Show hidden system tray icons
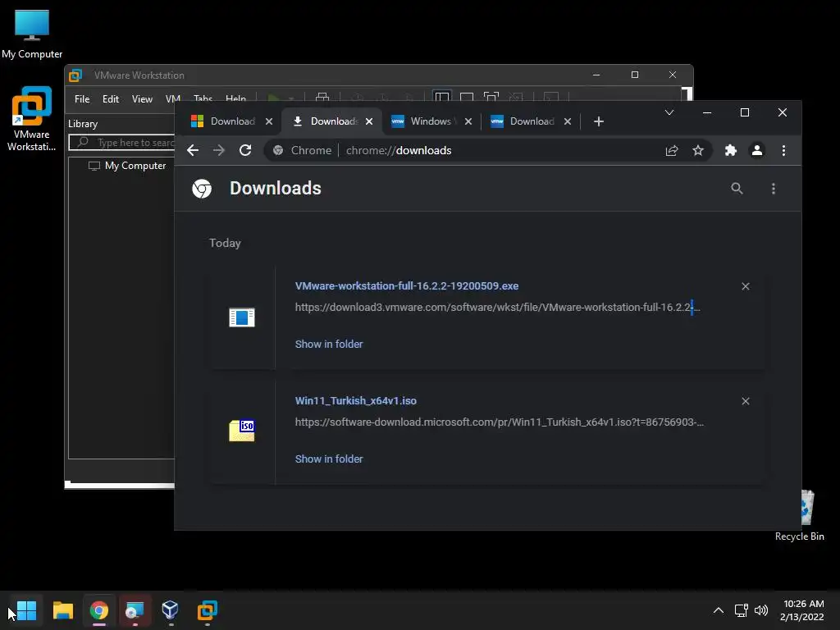 [x=719, y=610]
